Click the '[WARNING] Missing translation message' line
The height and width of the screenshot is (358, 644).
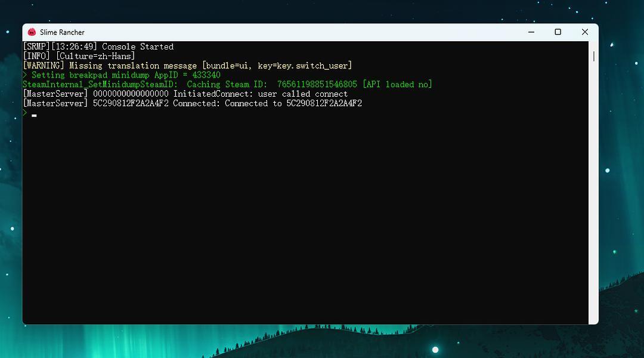(x=187, y=66)
